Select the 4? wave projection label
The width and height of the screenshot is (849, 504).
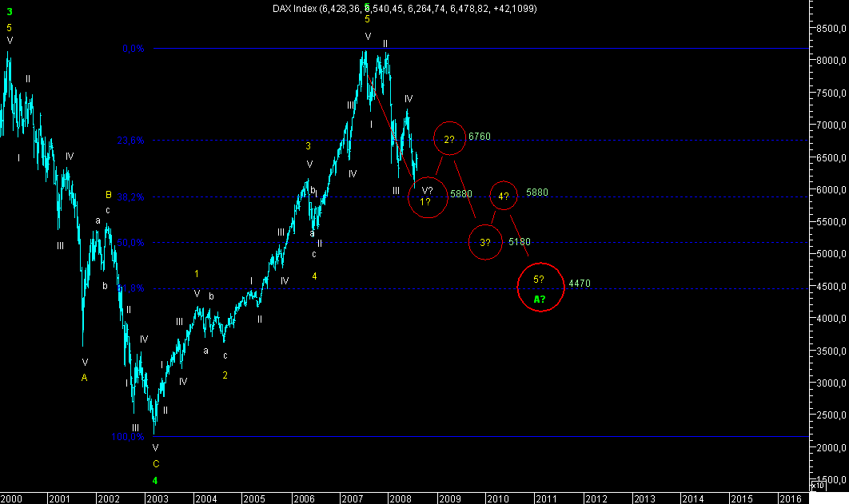[504, 196]
